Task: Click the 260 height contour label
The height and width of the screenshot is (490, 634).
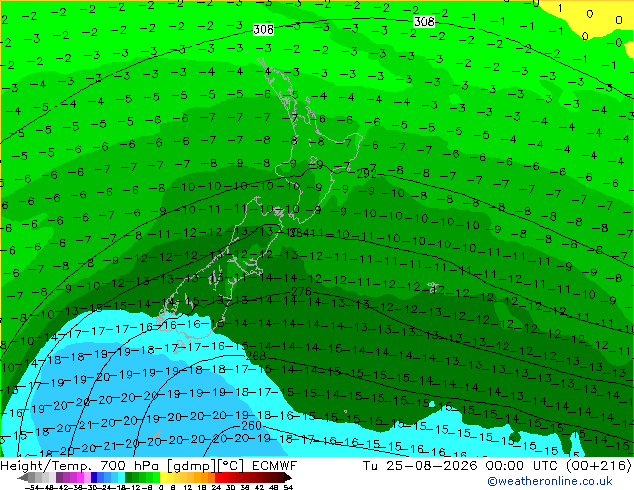Action: click(x=251, y=426)
